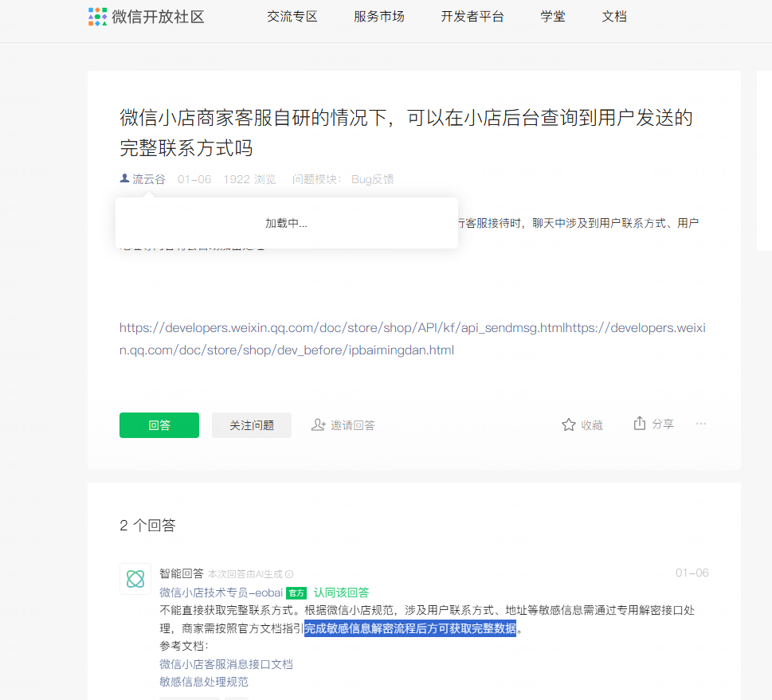Click the invite person icon
The width and height of the screenshot is (772, 700).
click(x=319, y=424)
